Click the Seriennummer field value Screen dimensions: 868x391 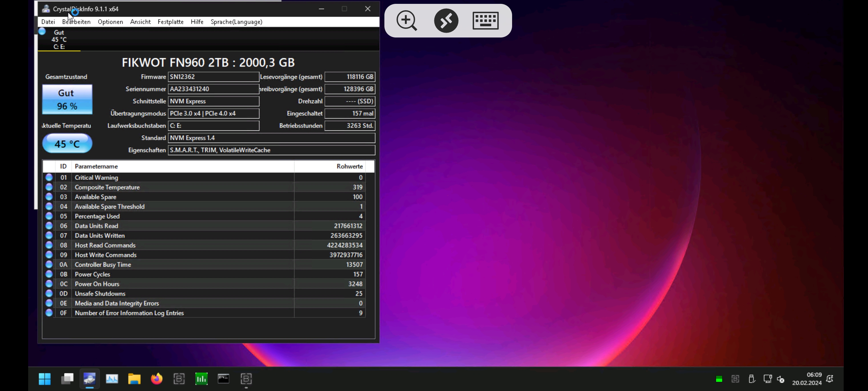pos(213,89)
